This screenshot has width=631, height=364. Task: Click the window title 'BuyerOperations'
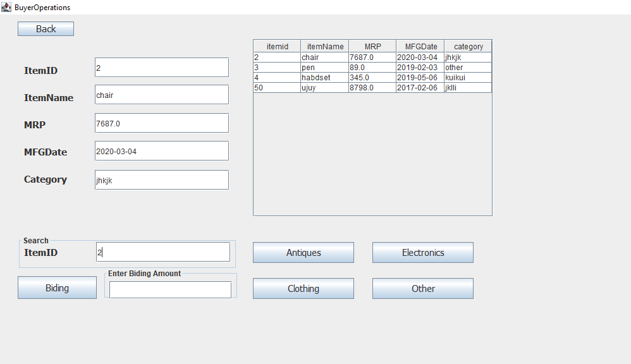click(42, 8)
